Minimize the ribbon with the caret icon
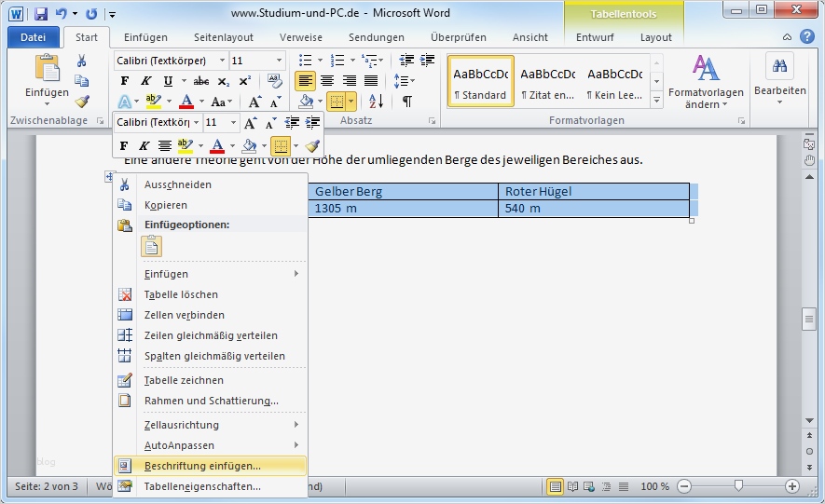This screenshot has height=504, width=825. coord(787,36)
